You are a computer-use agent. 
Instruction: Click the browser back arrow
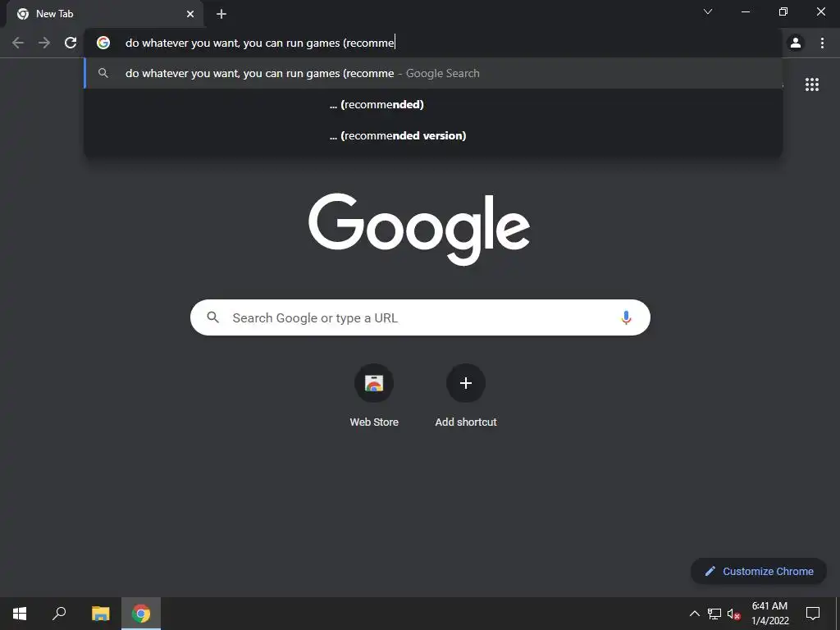point(18,43)
